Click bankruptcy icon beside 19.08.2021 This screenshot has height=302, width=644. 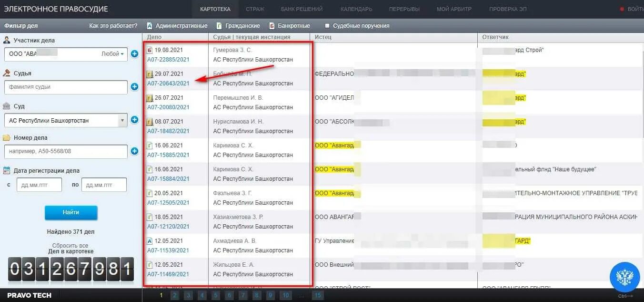click(150, 50)
